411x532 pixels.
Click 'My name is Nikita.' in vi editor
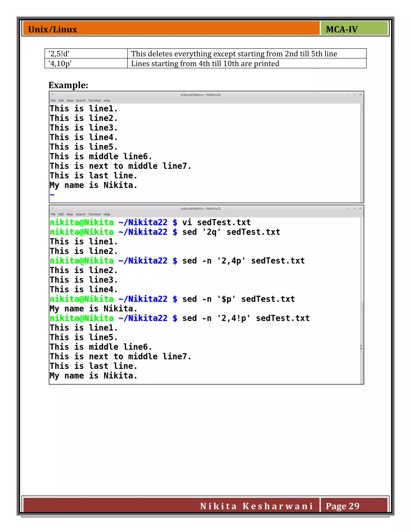(94, 185)
